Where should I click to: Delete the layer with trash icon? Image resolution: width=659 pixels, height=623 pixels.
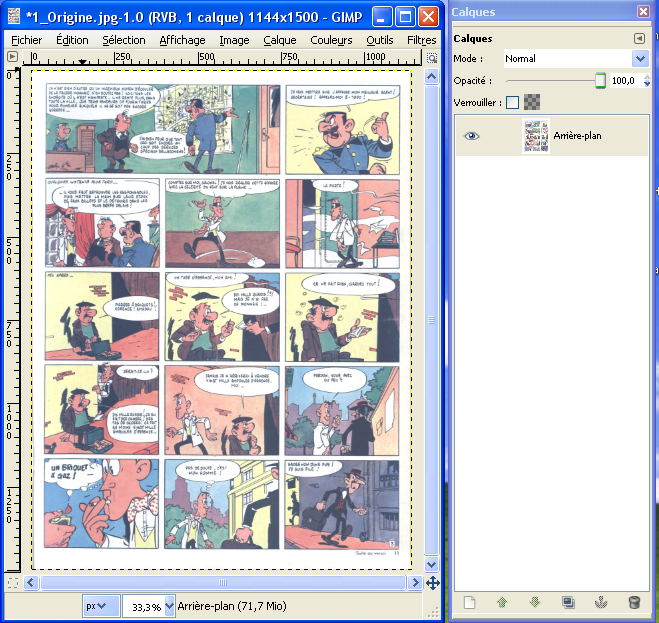(x=634, y=602)
